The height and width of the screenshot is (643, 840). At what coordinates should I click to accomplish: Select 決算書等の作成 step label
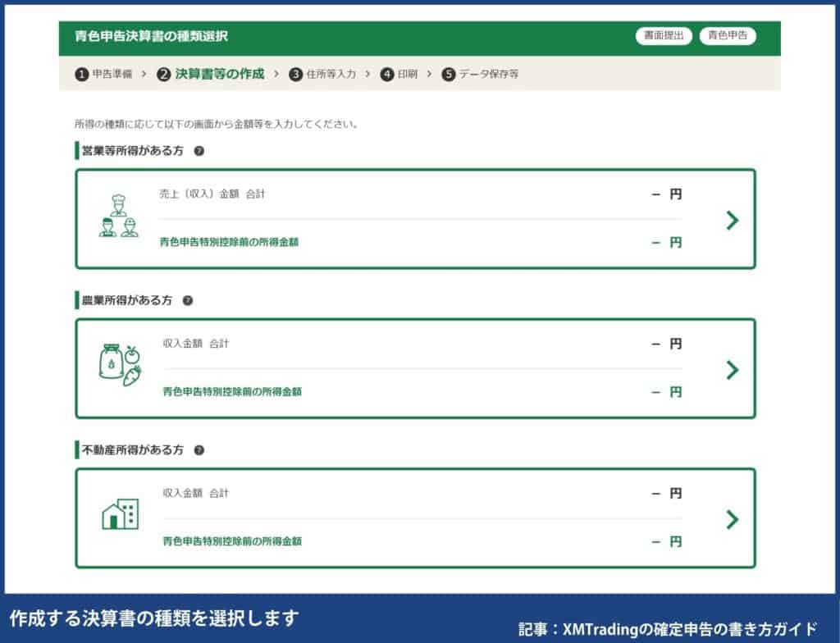pos(220,74)
